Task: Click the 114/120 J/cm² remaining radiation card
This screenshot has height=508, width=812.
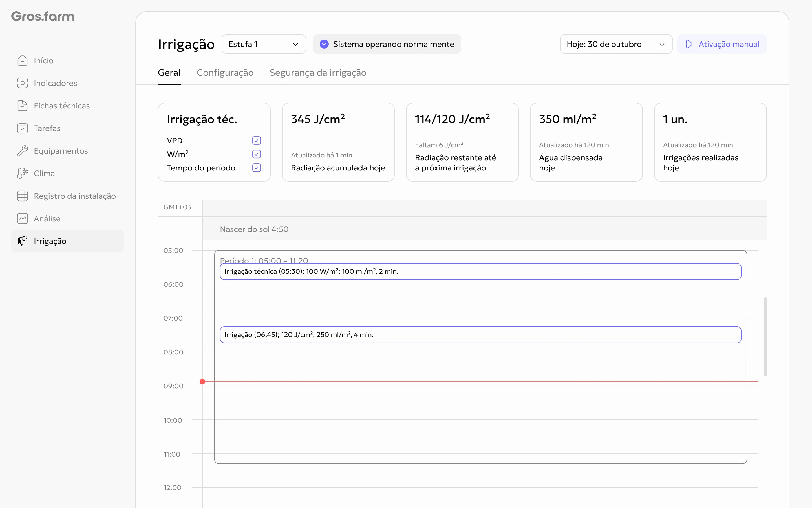Action: point(462,142)
